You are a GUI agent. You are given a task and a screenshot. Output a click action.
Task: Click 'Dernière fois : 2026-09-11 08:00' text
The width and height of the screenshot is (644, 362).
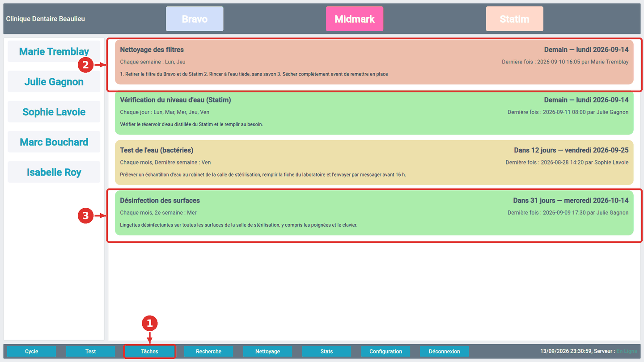568,112
